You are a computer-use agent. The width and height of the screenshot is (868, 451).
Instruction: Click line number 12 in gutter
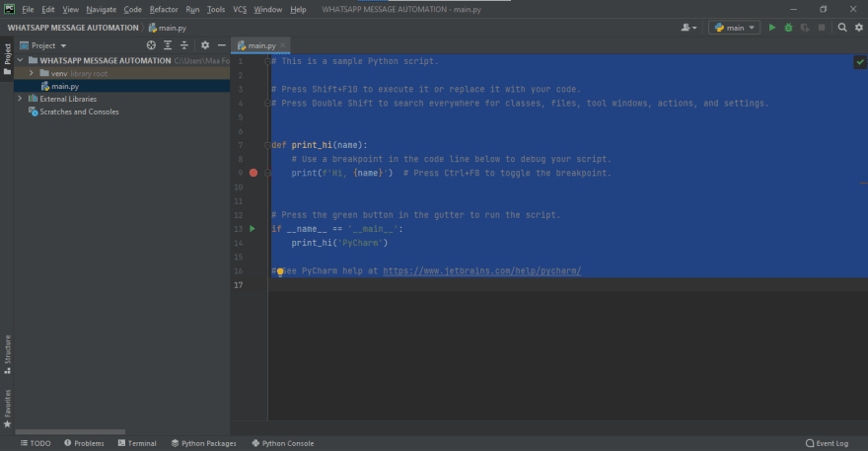238,215
